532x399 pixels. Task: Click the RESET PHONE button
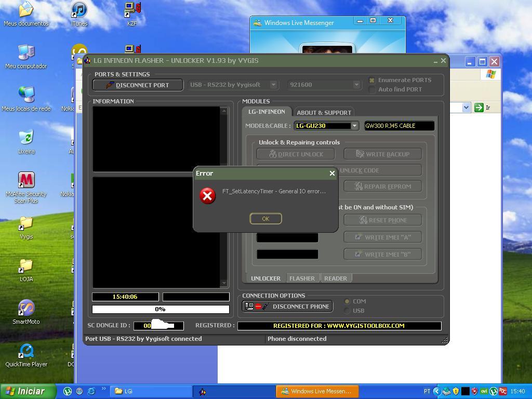tap(383, 220)
